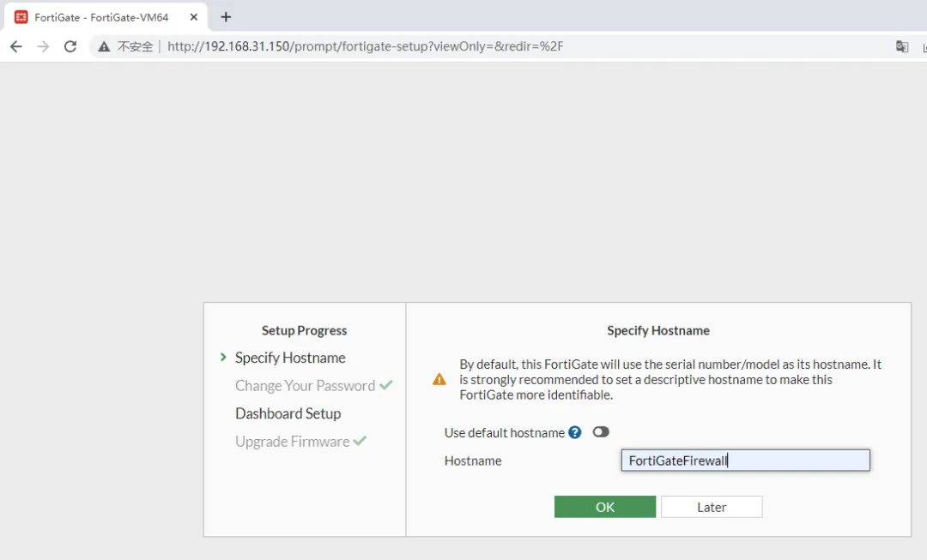Open the help icon beside Use default hostname

point(574,432)
